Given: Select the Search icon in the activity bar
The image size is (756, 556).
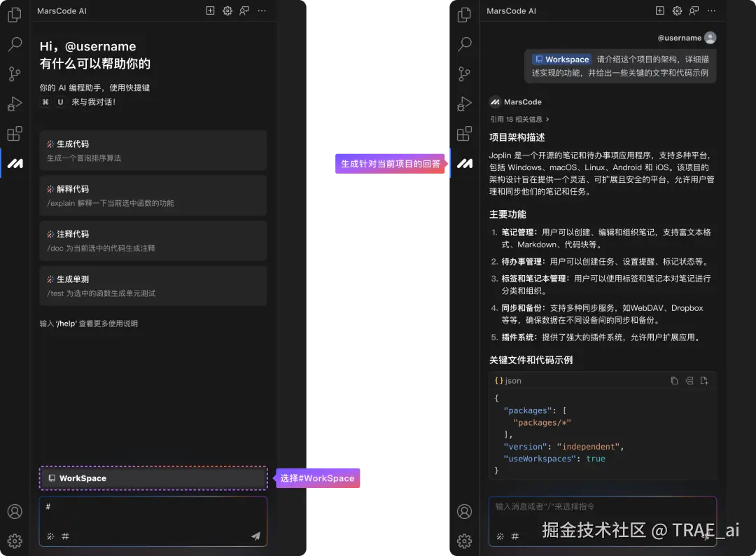Looking at the screenshot, I should tap(15, 44).
